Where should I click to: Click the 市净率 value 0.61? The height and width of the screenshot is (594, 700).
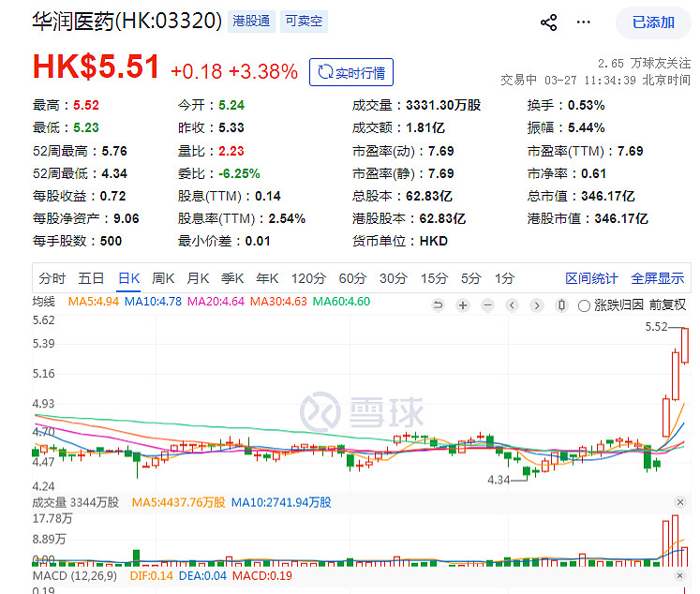593,173
